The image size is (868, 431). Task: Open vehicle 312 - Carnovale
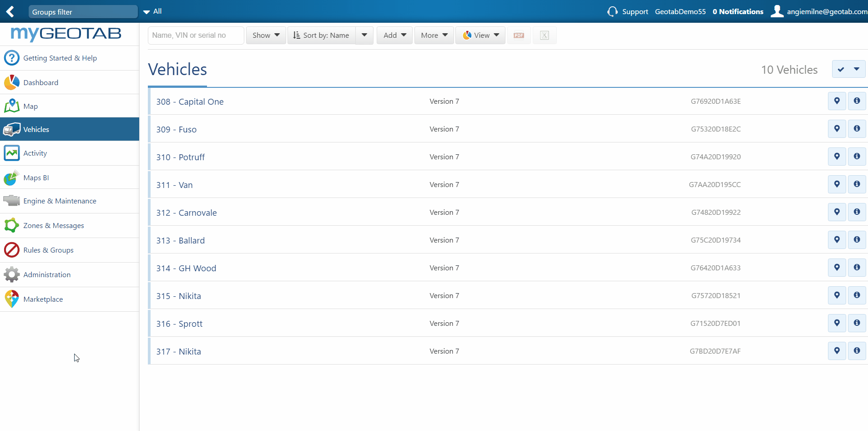tap(187, 213)
